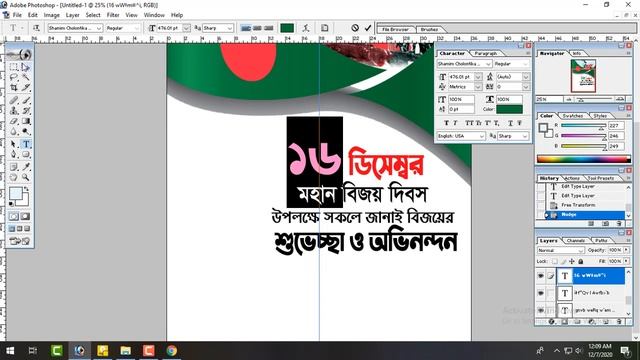Open the Layer menu
The image size is (640, 360).
73,15
